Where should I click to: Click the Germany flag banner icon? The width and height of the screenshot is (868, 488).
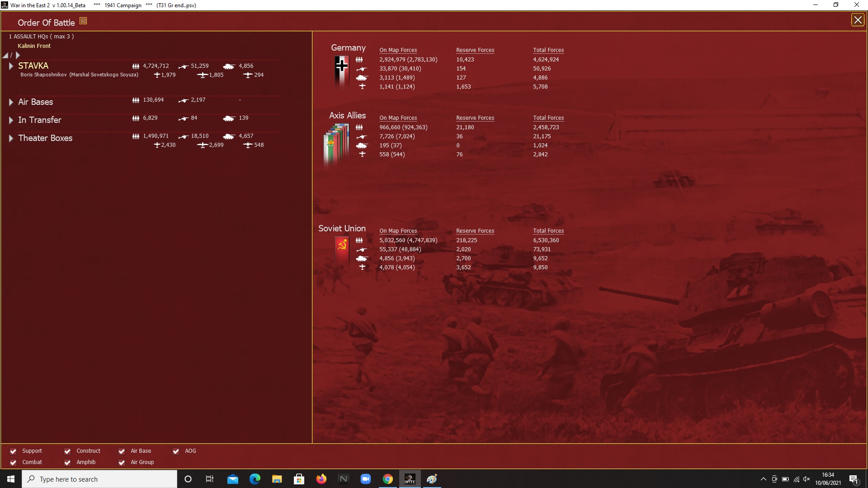[342, 71]
